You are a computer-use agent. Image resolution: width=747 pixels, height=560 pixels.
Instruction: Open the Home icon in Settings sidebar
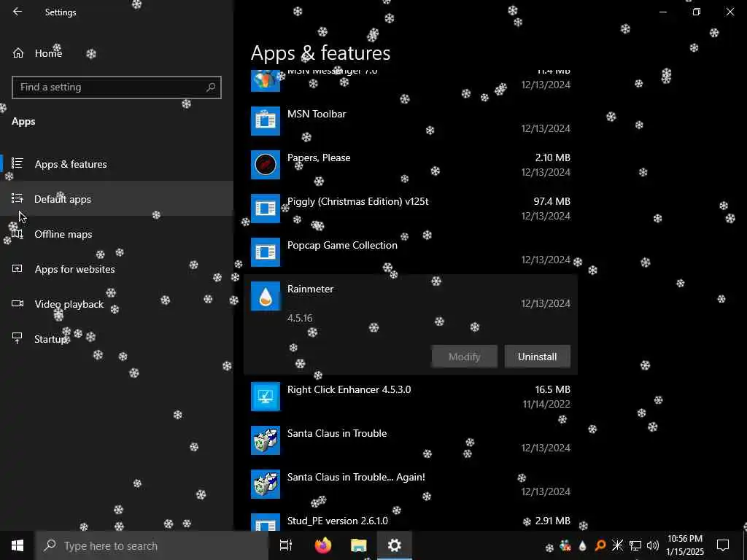tap(18, 52)
